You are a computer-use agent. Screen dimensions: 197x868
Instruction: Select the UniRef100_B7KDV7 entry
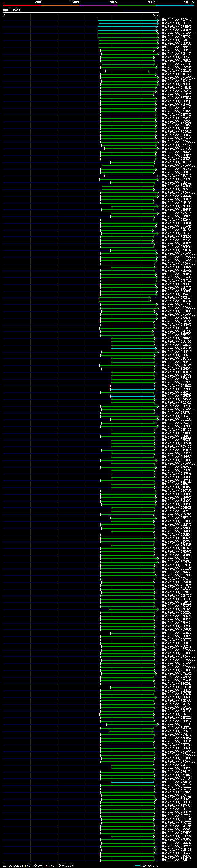click(177, 338)
